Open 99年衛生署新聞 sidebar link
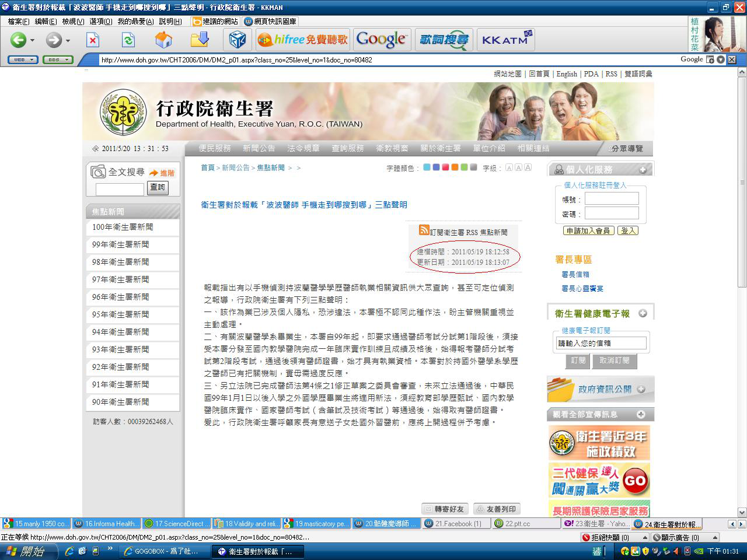 tap(121, 244)
